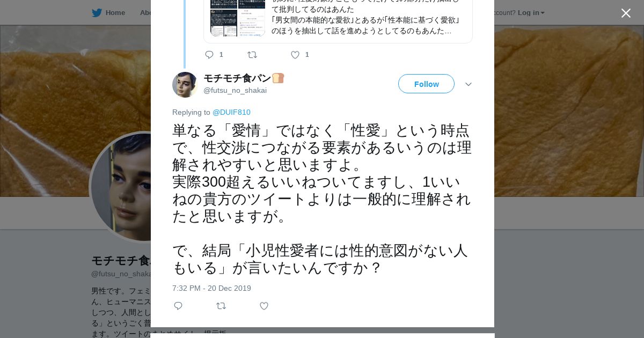
Task: Click the tweet author's avatar image
Action: [x=185, y=85]
